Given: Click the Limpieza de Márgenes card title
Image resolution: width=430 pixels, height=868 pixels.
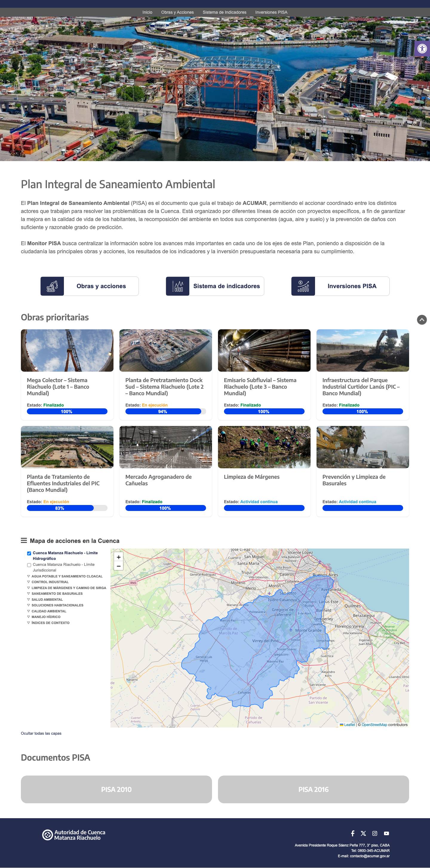Looking at the screenshot, I should [x=252, y=477].
